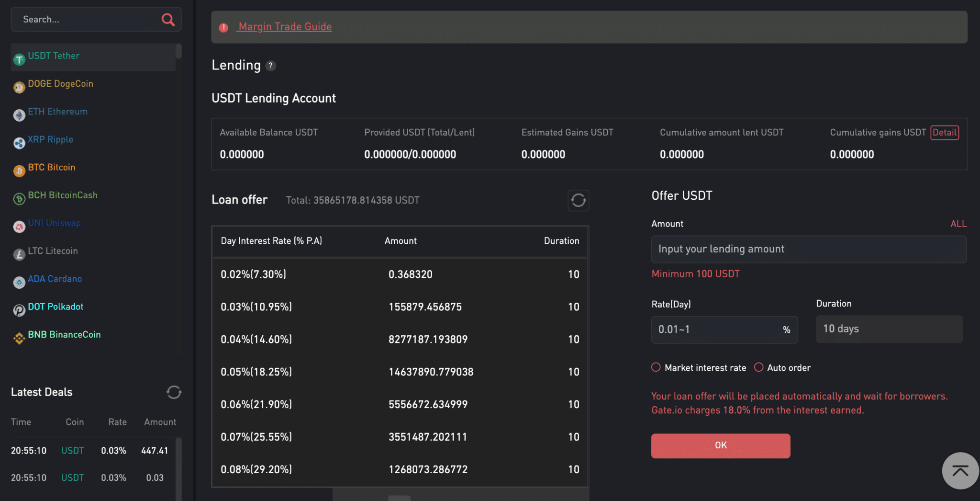Click the 447.41 latest deal amount

point(155,451)
